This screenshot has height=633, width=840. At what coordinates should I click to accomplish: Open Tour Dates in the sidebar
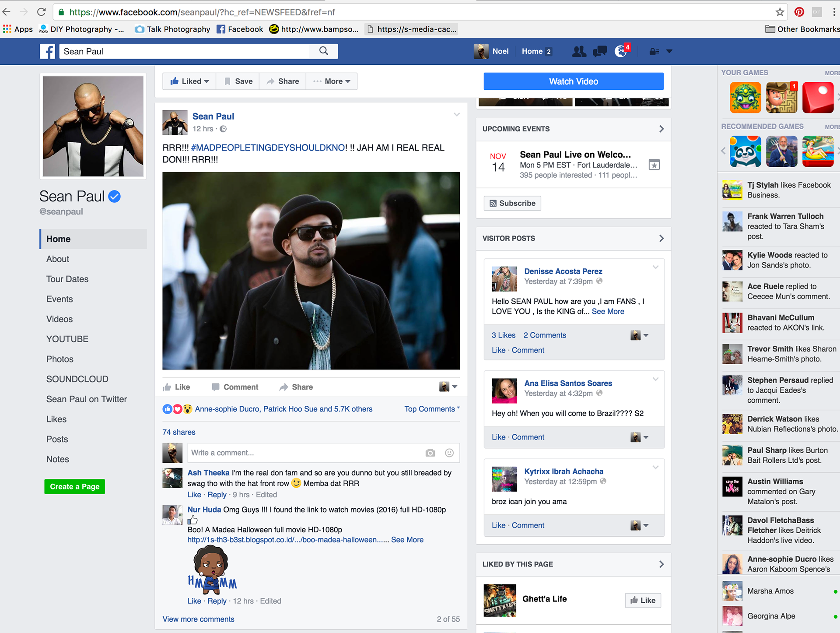click(x=67, y=279)
